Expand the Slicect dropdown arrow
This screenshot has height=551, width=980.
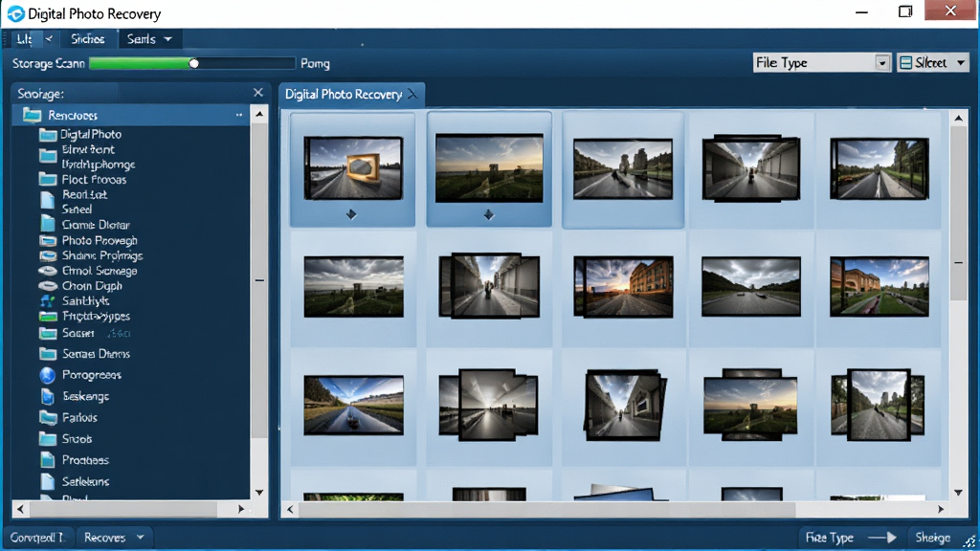(961, 62)
